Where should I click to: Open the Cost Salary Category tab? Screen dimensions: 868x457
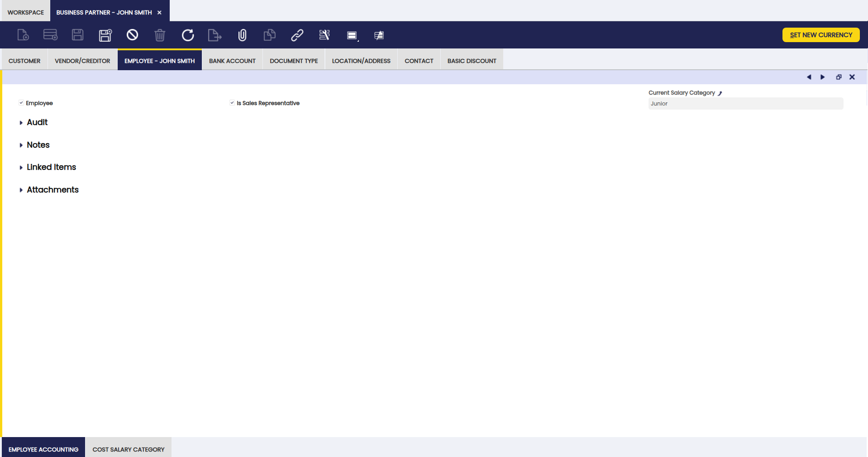(129, 449)
